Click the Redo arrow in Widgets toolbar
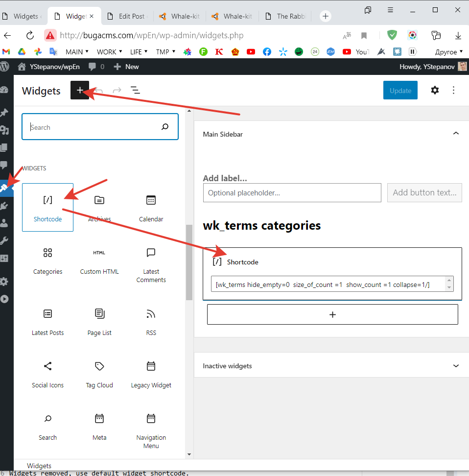The height and width of the screenshot is (476, 469). (x=117, y=90)
